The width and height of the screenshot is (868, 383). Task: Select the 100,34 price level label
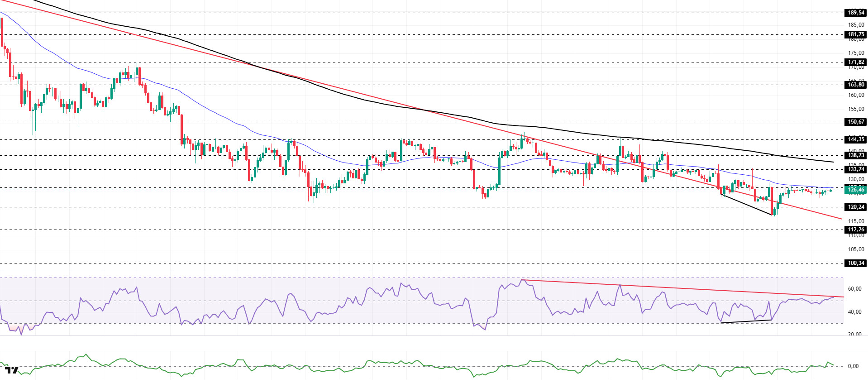[x=855, y=263]
